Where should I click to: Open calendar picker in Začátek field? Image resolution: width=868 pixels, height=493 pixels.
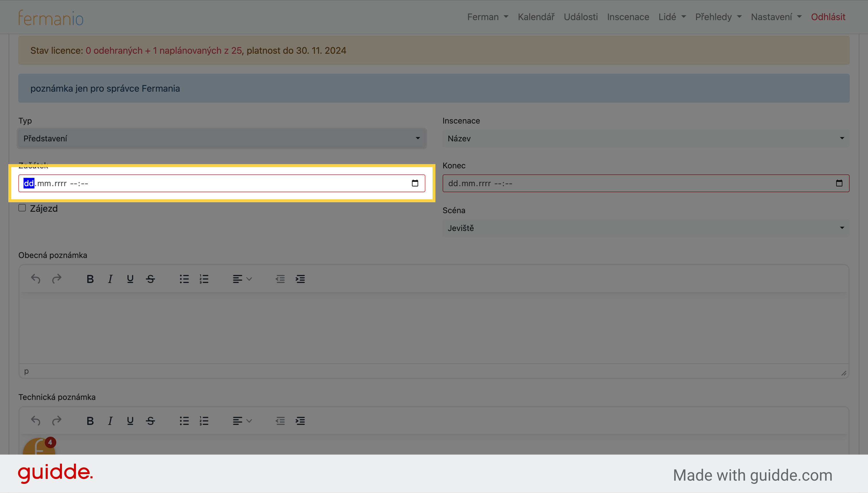[415, 183]
